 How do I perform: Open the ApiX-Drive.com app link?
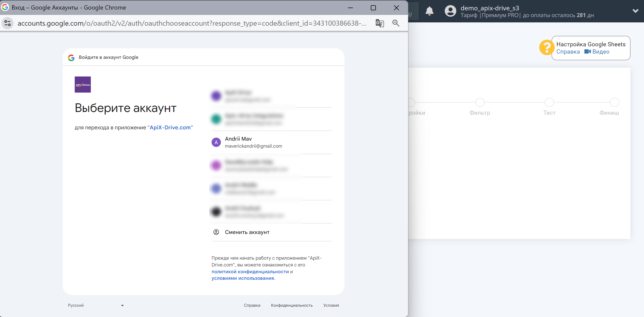(170, 128)
